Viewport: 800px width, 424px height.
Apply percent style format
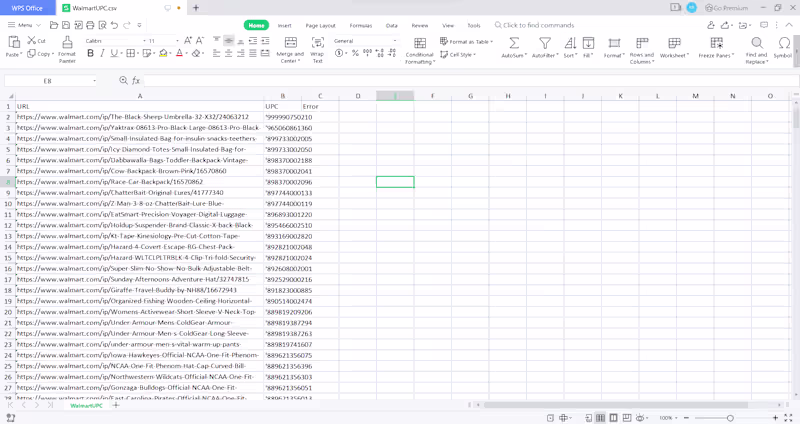(355, 53)
